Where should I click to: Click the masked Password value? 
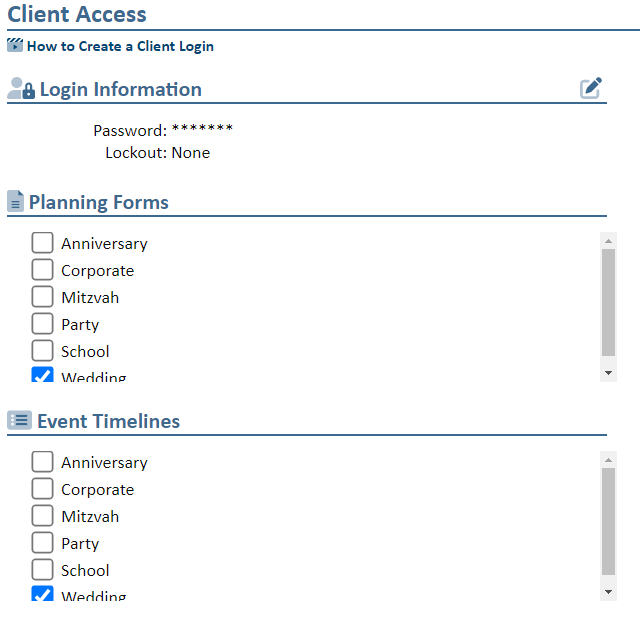click(202, 131)
